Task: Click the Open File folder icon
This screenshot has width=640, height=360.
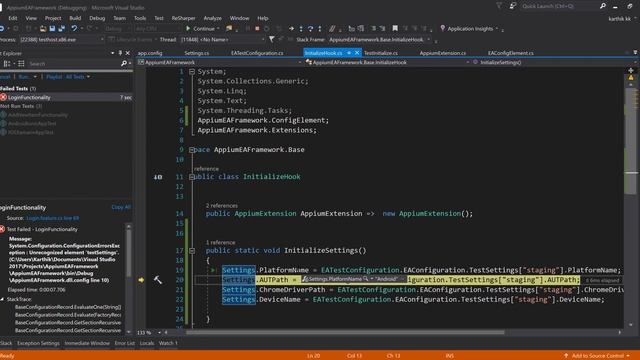Action: 42,29
